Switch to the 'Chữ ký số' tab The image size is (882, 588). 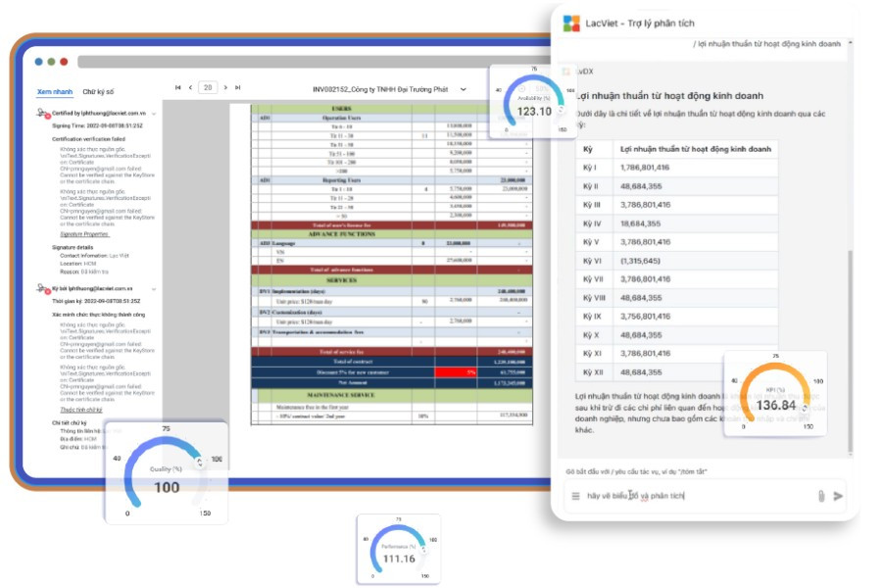pyautogui.click(x=98, y=91)
